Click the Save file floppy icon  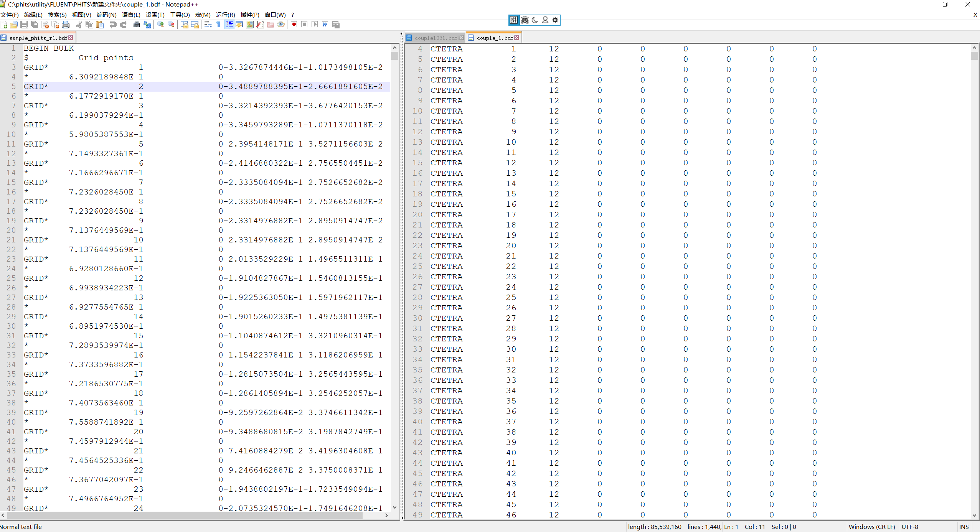(x=24, y=25)
